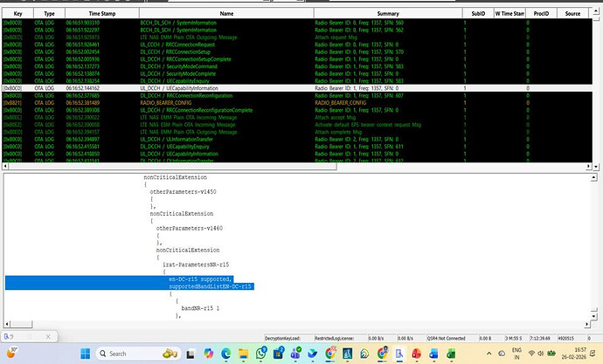Click the supportedBandListEN-DC-r15 line
Image resolution: width=603 pixels, height=364 pixels.
pyautogui.click(x=210, y=286)
